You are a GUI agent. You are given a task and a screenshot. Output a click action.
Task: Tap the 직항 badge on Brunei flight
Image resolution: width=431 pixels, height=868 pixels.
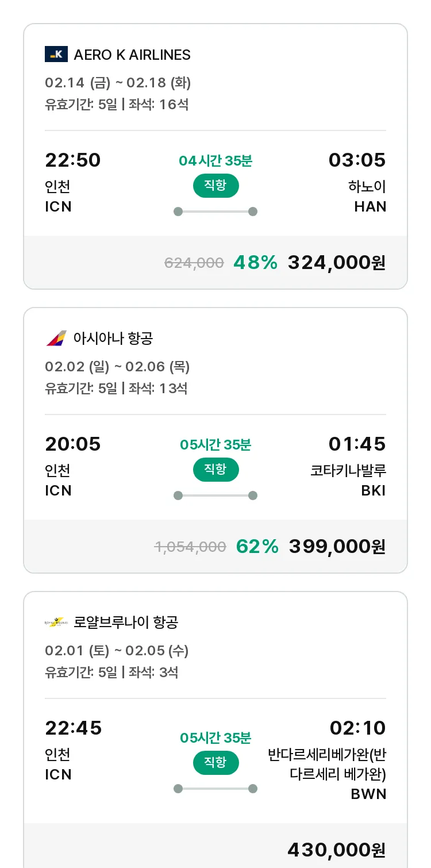pyautogui.click(x=215, y=763)
